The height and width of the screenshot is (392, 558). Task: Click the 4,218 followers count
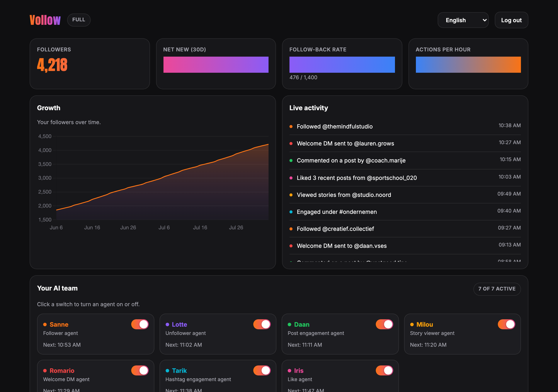(x=52, y=65)
